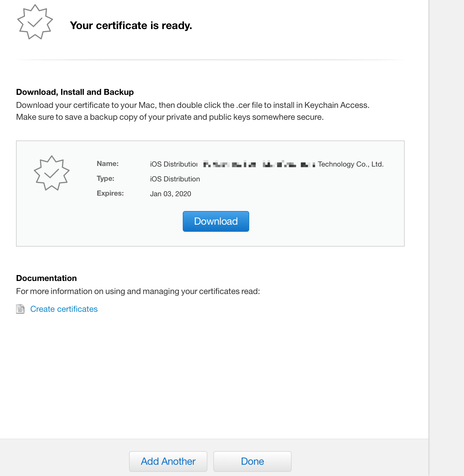Click the Name field label

(107, 164)
